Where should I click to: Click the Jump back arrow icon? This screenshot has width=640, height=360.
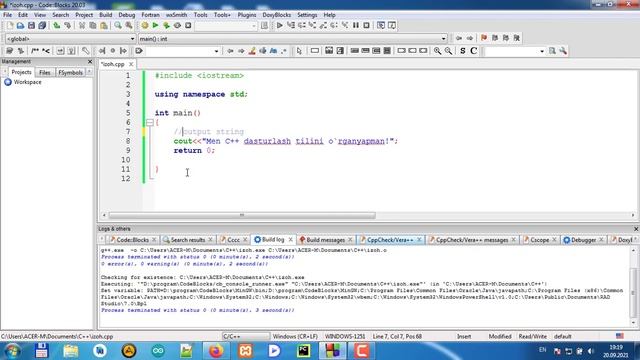pyautogui.click(x=459, y=38)
